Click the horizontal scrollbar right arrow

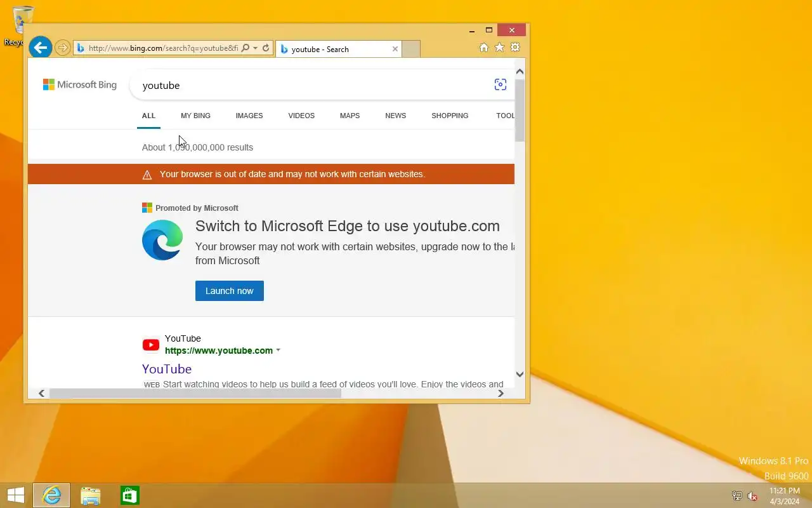(501, 393)
